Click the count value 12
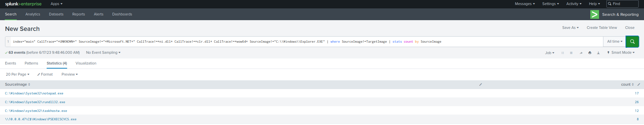This screenshot has height=125, width=644. pyautogui.click(x=637, y=111)
